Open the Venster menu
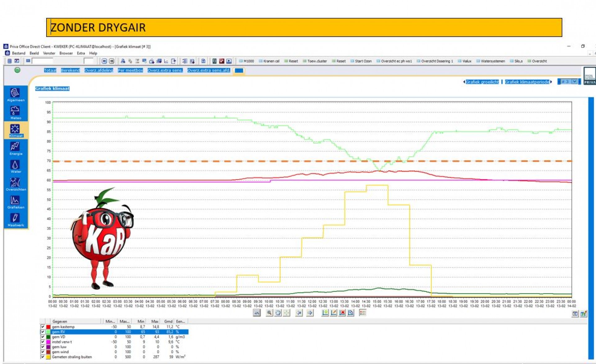596x364 pixels. (x=49, y=53)
